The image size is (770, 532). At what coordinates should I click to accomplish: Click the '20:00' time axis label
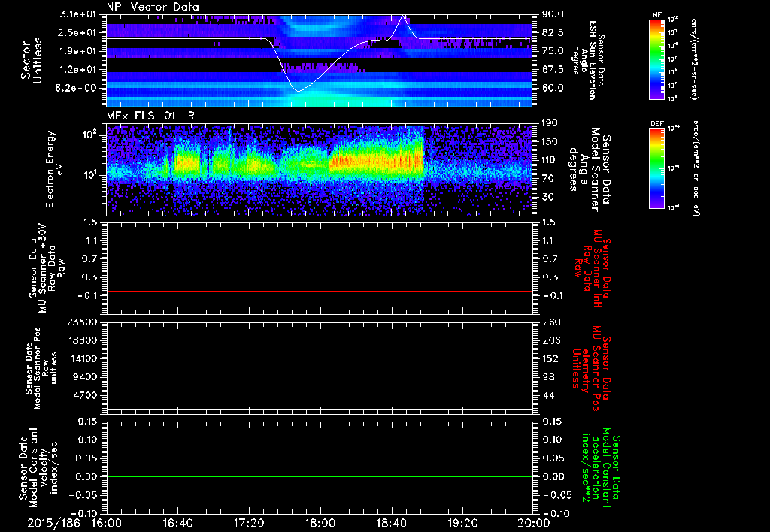534,523
